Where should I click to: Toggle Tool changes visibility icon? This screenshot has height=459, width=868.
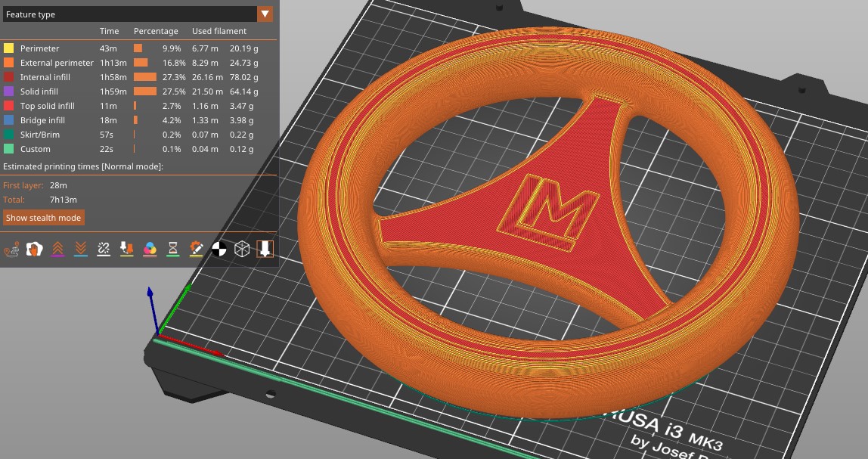tap(127, 249)
